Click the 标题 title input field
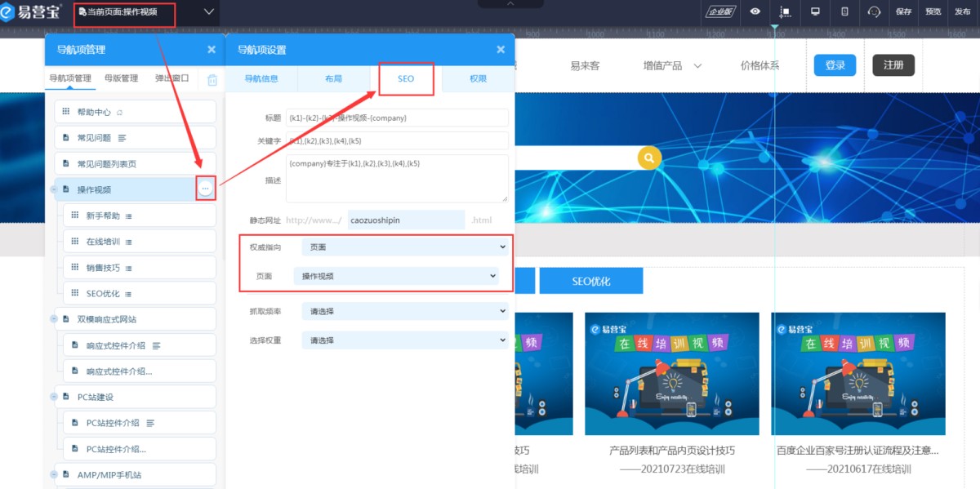 [x=397, y=118]
